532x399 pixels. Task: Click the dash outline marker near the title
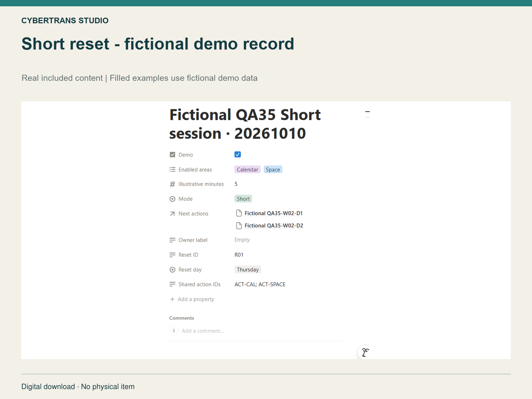(x=367, y=112)
